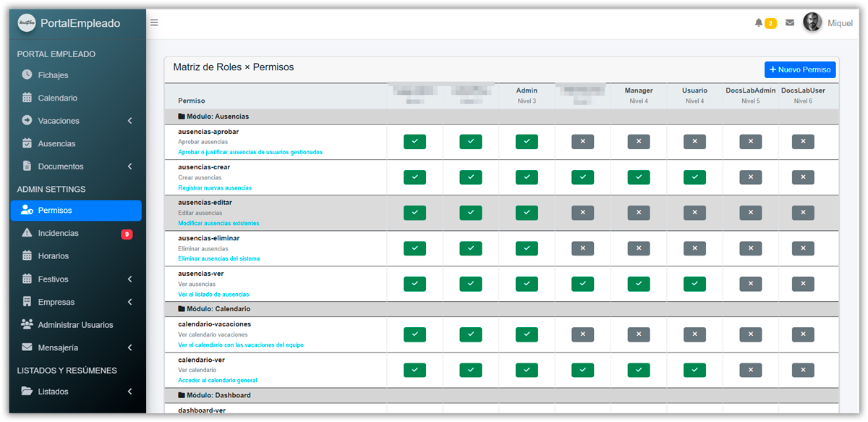Screen dimensions: 868x422
Task: Click the Incidencias warning triangle icon
Action: 27,233
